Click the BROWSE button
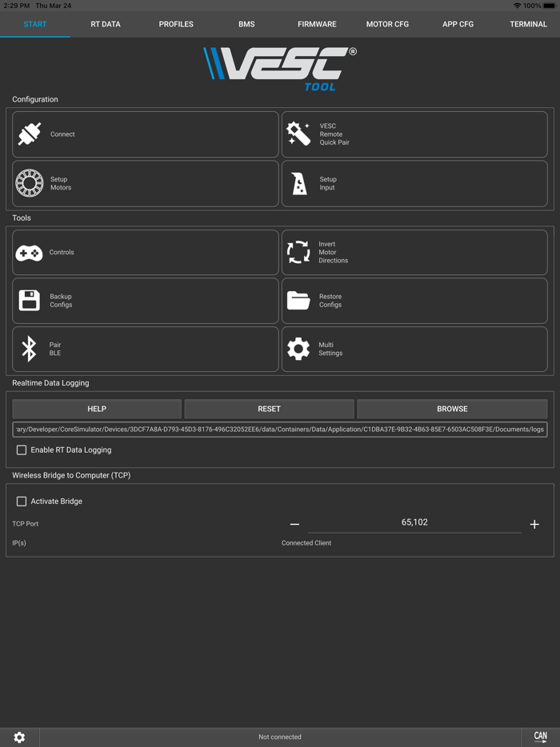Screen dimensions: 560x747 [452, 409]
